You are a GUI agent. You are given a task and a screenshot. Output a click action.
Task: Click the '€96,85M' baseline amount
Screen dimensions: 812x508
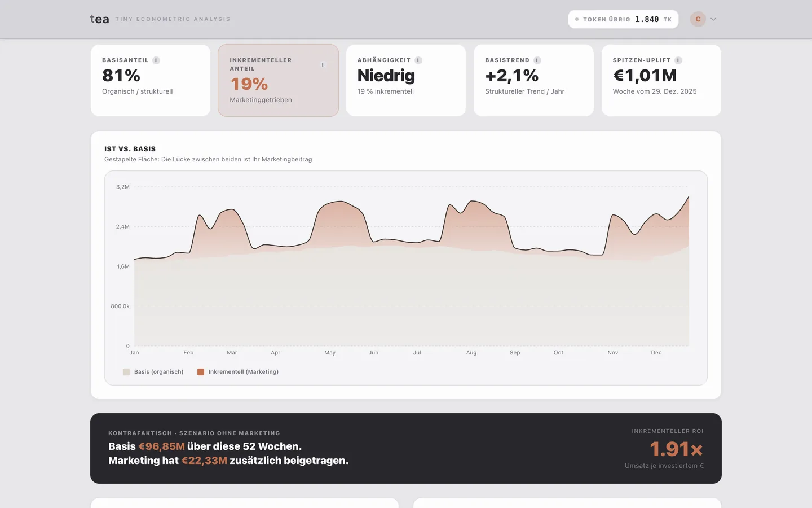click(x=161, y=446)
